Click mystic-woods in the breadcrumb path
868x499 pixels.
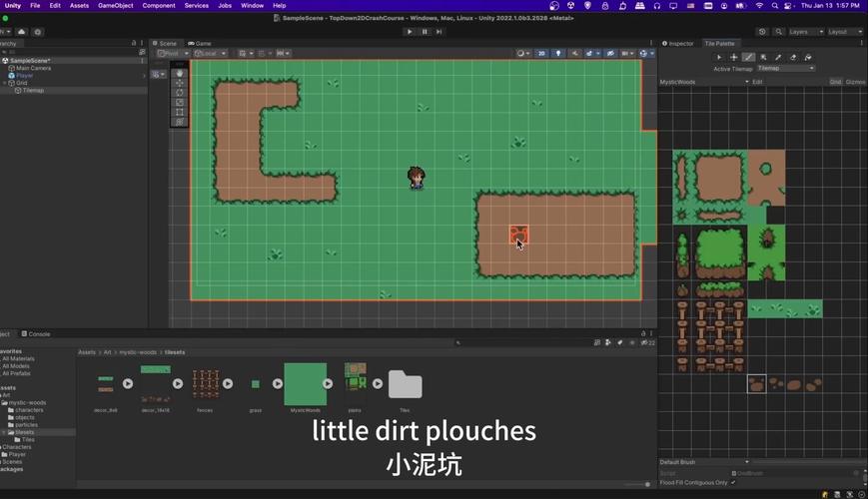coord(138,352)
